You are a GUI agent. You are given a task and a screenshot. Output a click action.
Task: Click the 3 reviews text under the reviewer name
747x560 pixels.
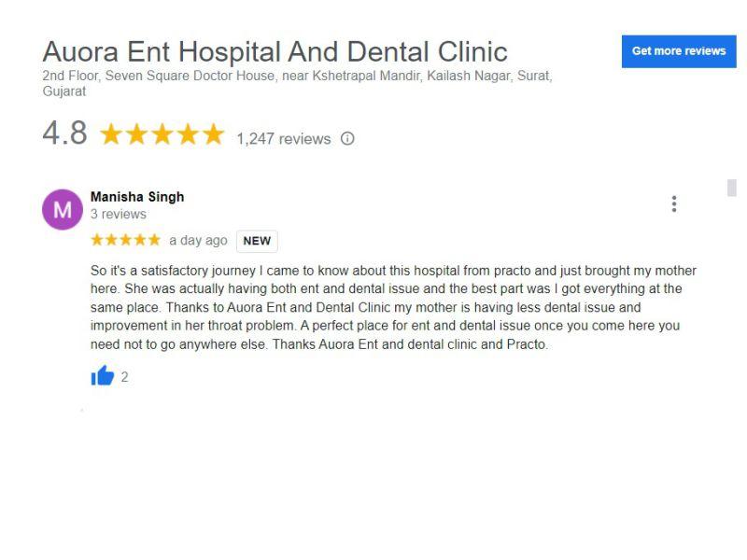click(x=119, y=214)
